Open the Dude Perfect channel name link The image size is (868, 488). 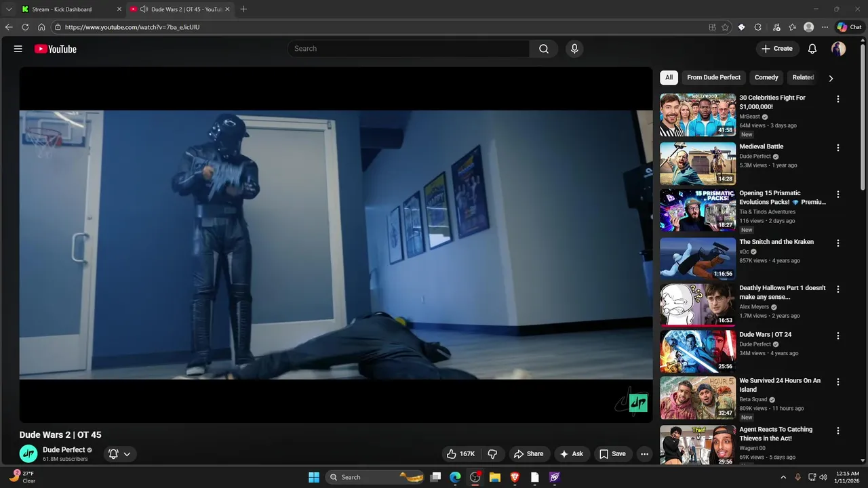pos(64,450)
